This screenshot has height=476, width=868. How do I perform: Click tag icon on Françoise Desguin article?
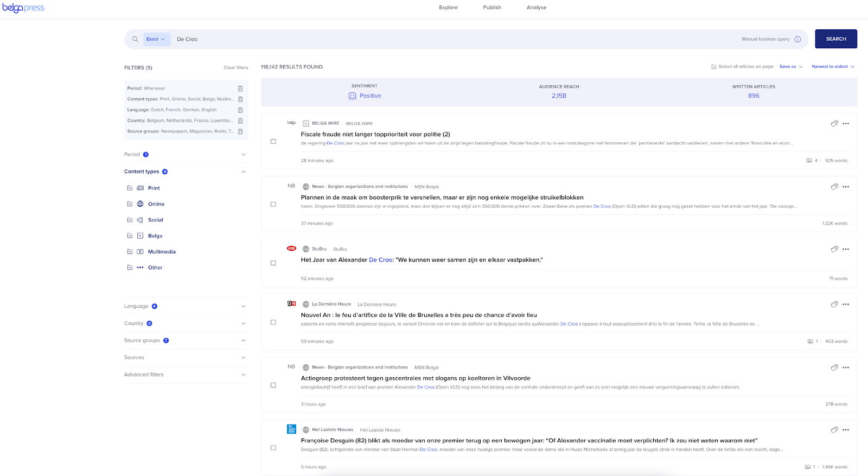834,430
